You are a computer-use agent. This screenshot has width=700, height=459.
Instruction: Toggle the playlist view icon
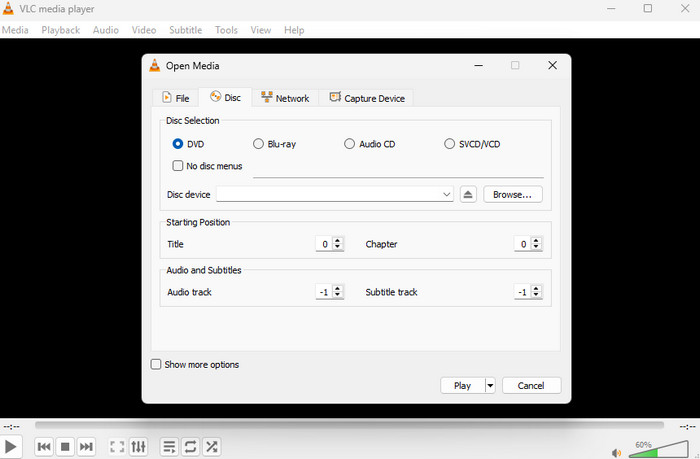[x=169, y=446]
